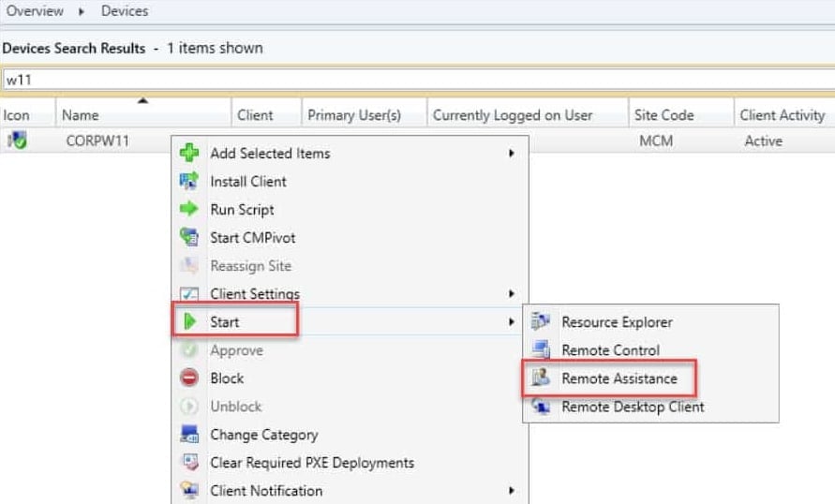Click the green play Start icon
The width and height of the screenshot is (835, 504).
189,321
